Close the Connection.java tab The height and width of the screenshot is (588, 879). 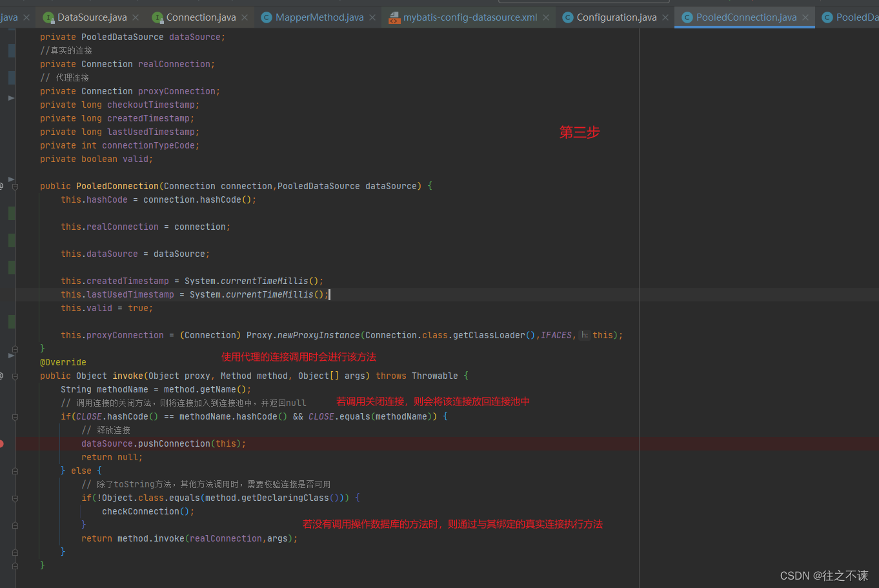point(245,17)
